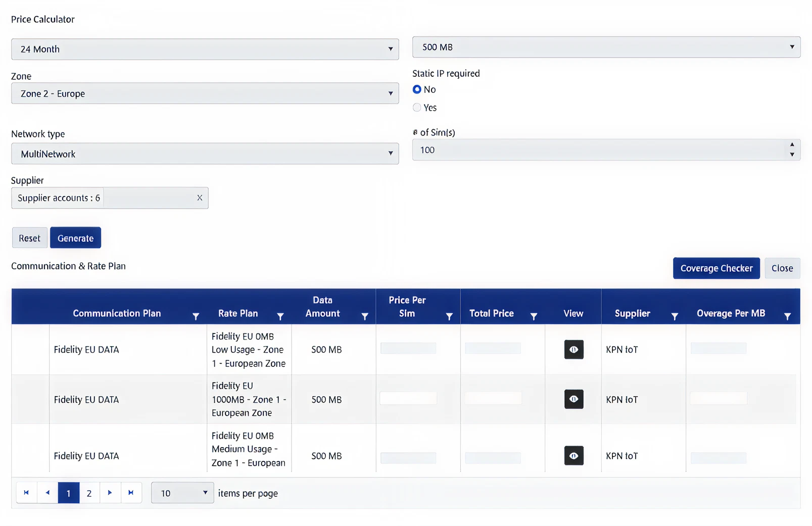Screen dimensions: 812x526
Task: Expand the Zone 2 - Europe dropdown
Action: [205, 93]
